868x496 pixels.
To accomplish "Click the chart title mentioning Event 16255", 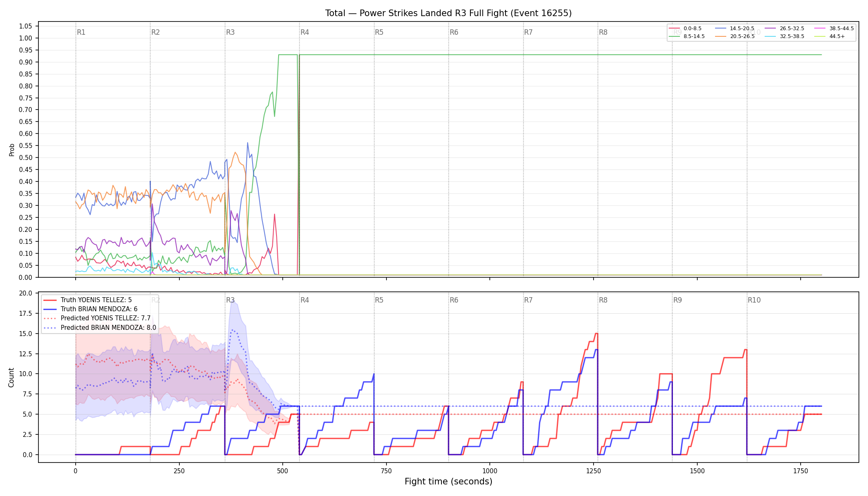I will 448,13.
